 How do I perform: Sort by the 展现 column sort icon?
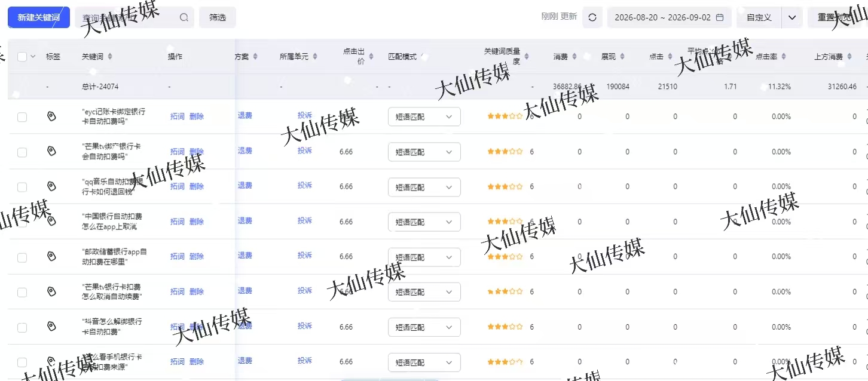[x=622, y=57]
